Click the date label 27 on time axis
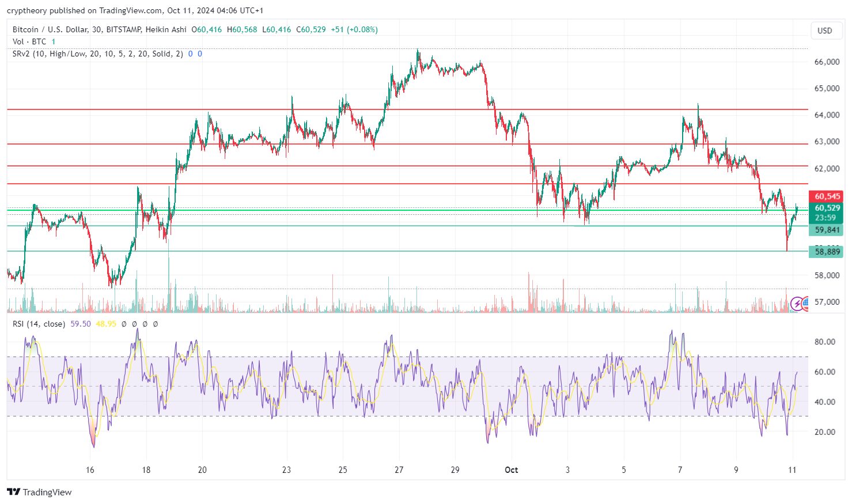852x504 pixels. tap(399, 470)
